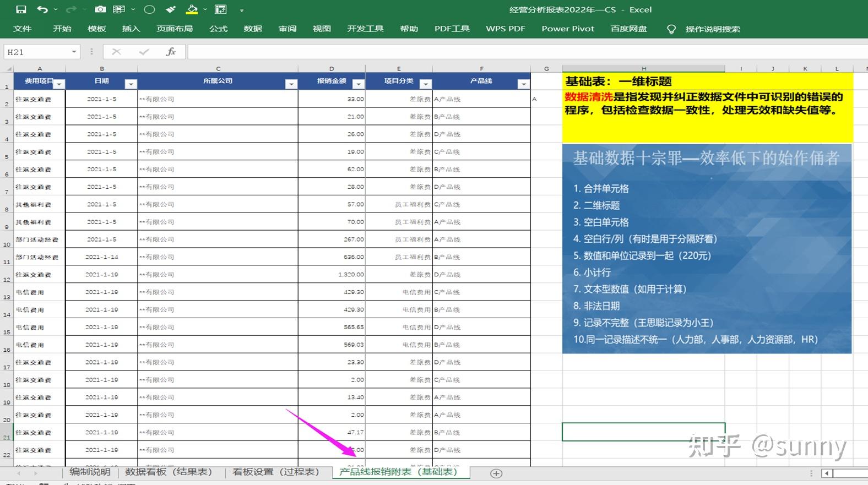868x485 pixels.
Task: Click the Select All corner triangle
Action: 8,69
